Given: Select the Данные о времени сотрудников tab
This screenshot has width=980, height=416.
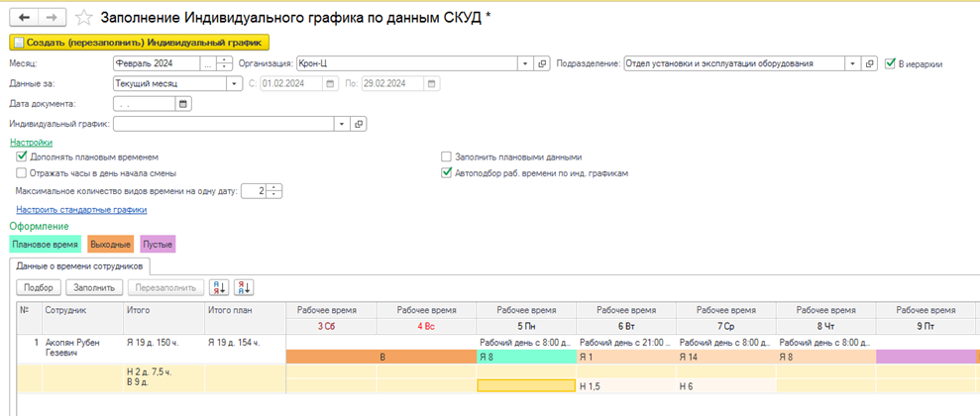Looking at the screenshot, I should pyautogui.click(x=79, y=265).
